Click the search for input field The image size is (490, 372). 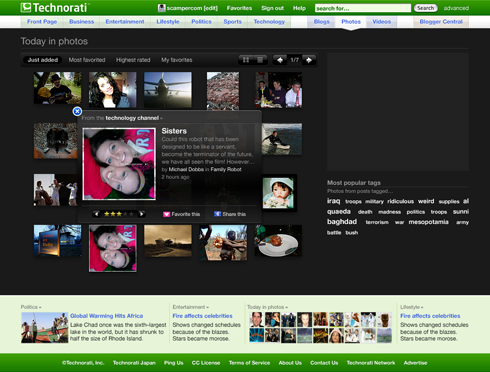click(363, 8)
